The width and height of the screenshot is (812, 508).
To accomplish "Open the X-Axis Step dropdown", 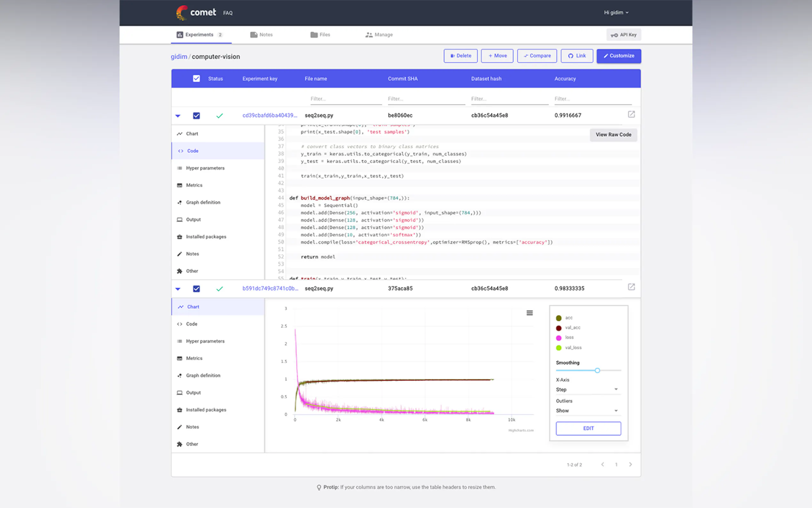I will click(588, 389).
